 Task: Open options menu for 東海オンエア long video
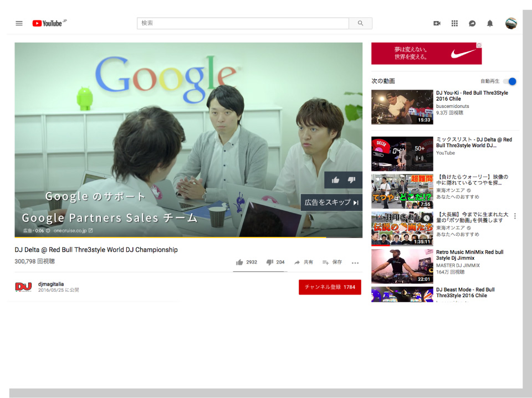click(515, 216)
